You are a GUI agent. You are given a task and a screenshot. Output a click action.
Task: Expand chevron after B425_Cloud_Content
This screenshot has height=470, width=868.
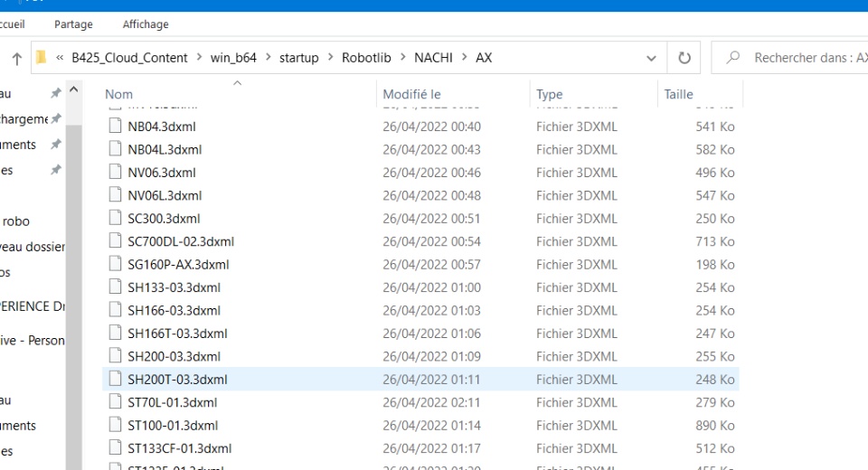[x=199, y=58]
